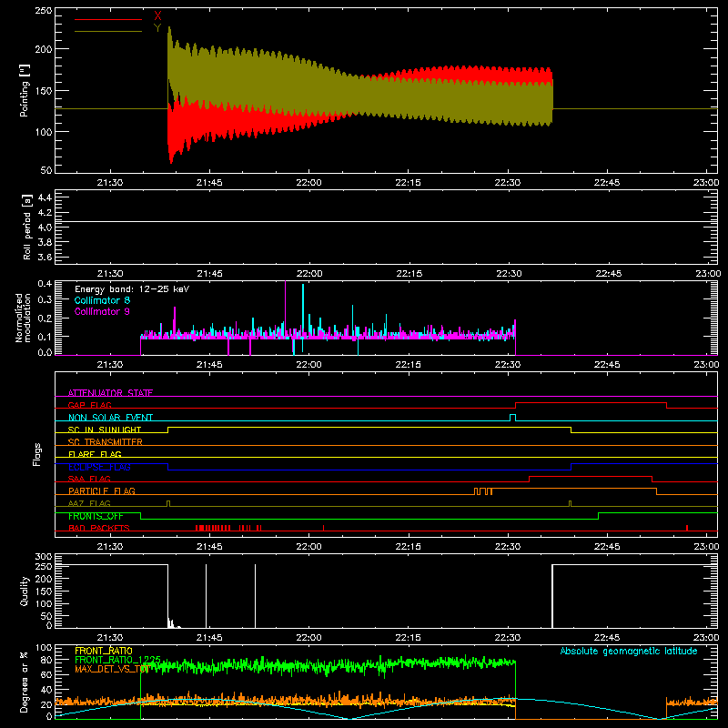Screen dimensions: 728x728
Task: Click the 'Absolute geomagnetic latitude' label
Action: pyautogui.click(x=629, y=651)
